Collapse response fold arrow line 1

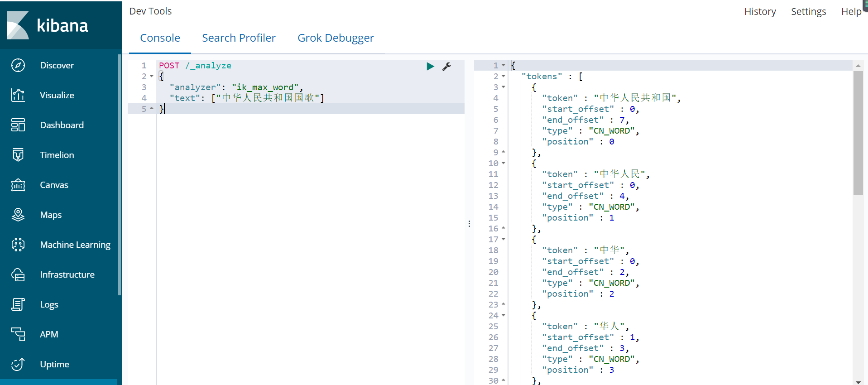503,65
